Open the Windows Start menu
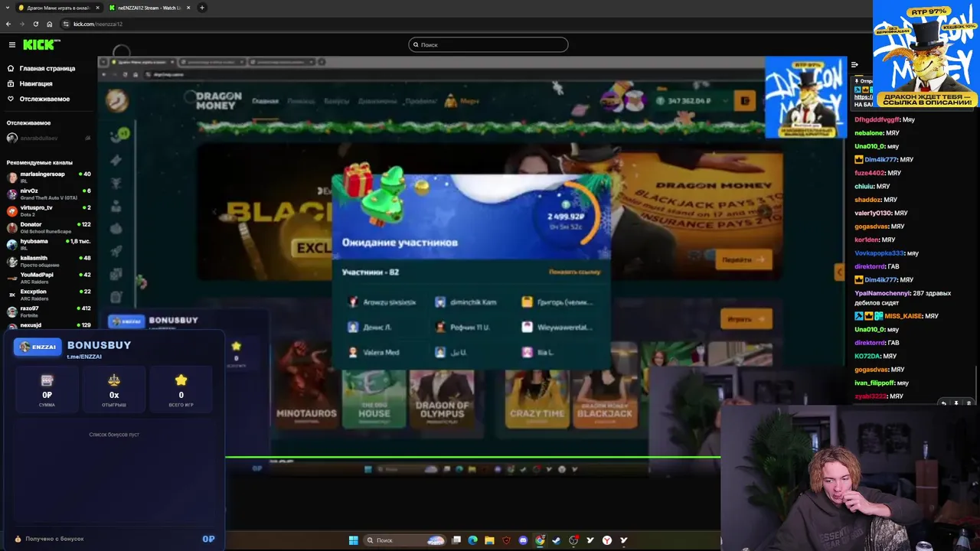The image size is (980, 551). coord(353,540)
